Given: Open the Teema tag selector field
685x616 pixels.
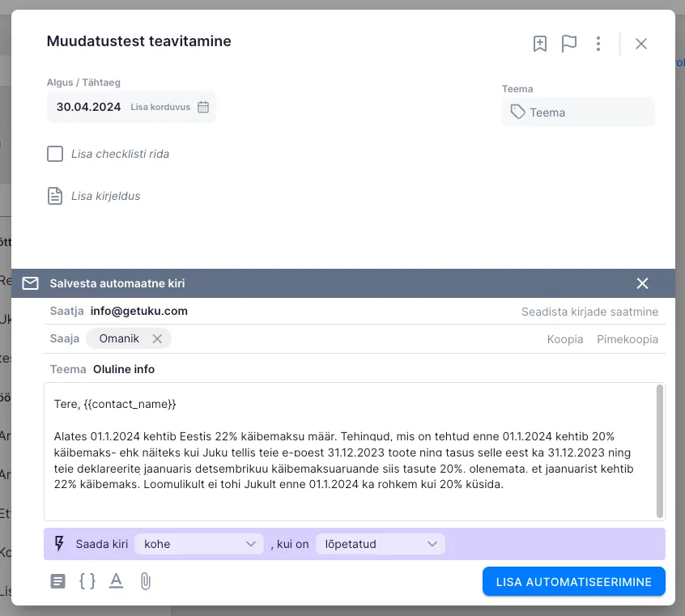Looking at the screenshot, I should (x=578, y=113).
